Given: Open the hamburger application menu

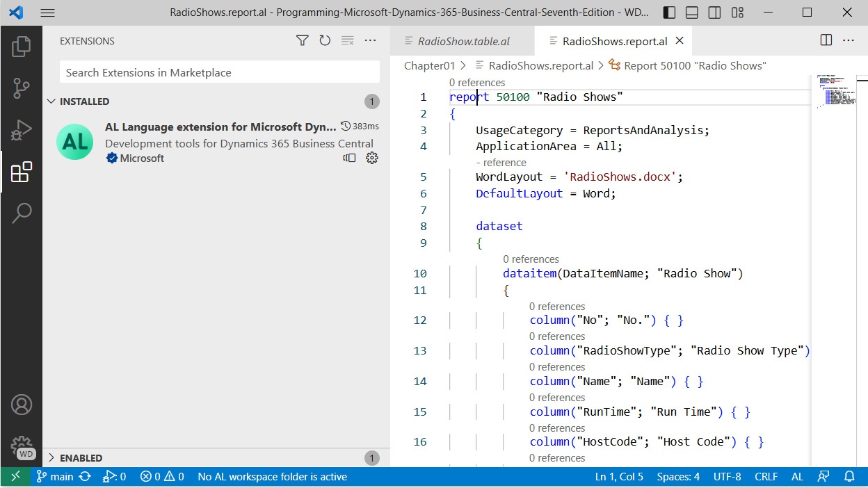Looking at the screenshot, I should tap(47, 13).
